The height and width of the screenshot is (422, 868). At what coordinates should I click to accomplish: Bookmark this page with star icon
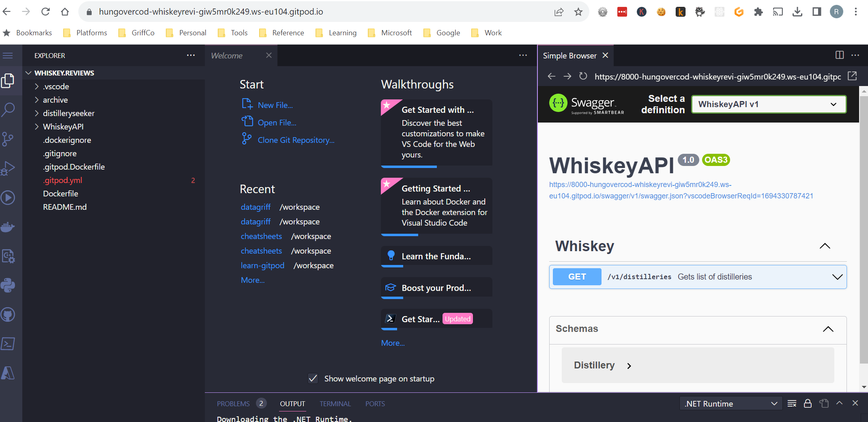pyautogui.click(x=578, y=12)
